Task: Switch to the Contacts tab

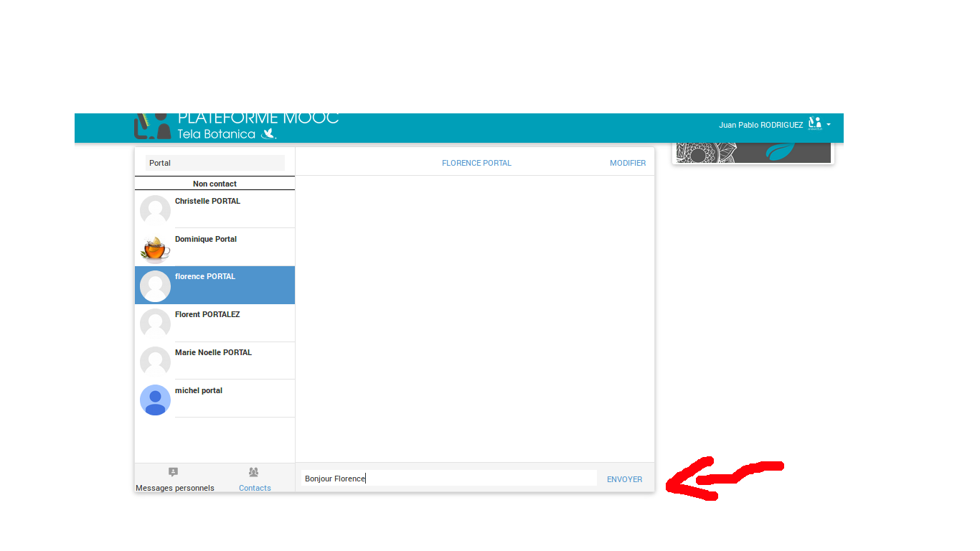Action: (x=255, y=488)
